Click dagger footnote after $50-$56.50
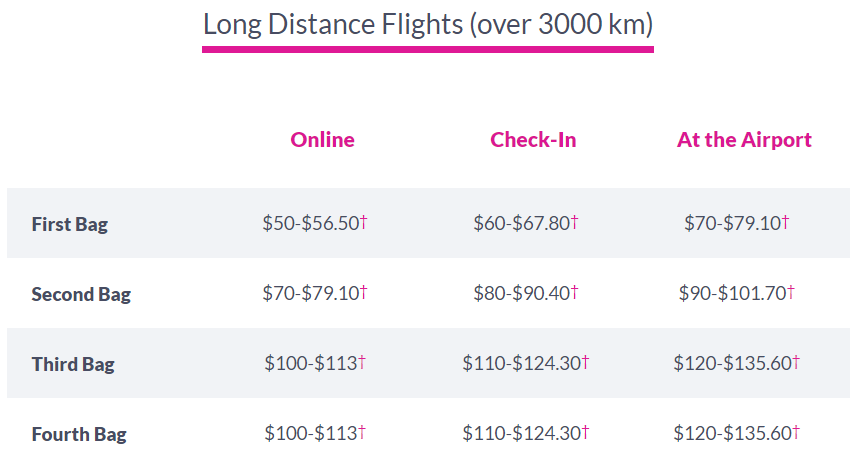Image resolution: width=851 pixels, height=453 pixels. (x=364, y=222)
